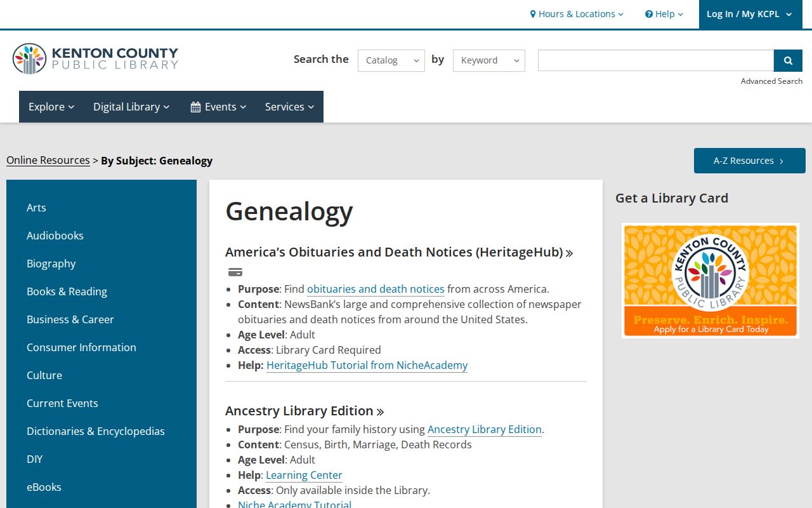Go to Online Resources breadcrumb
The height and width of the screenshot is (508, 812).
point(48,160)
